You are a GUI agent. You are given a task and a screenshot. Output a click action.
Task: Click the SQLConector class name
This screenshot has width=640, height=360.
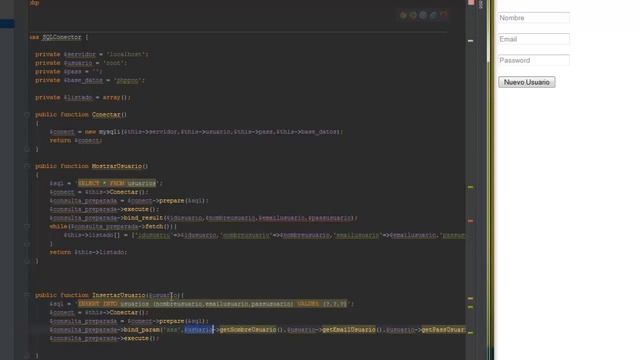click(62, 37)
